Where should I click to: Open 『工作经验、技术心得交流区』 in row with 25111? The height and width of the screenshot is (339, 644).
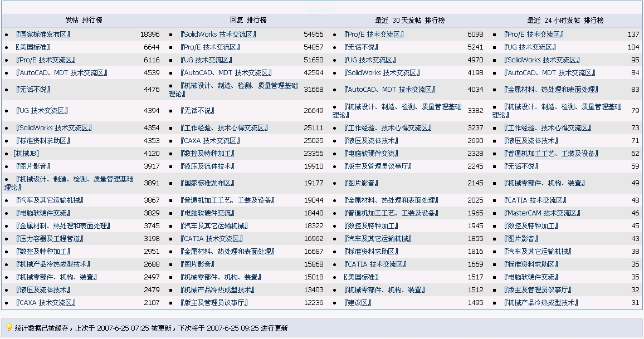coord(224,128)
